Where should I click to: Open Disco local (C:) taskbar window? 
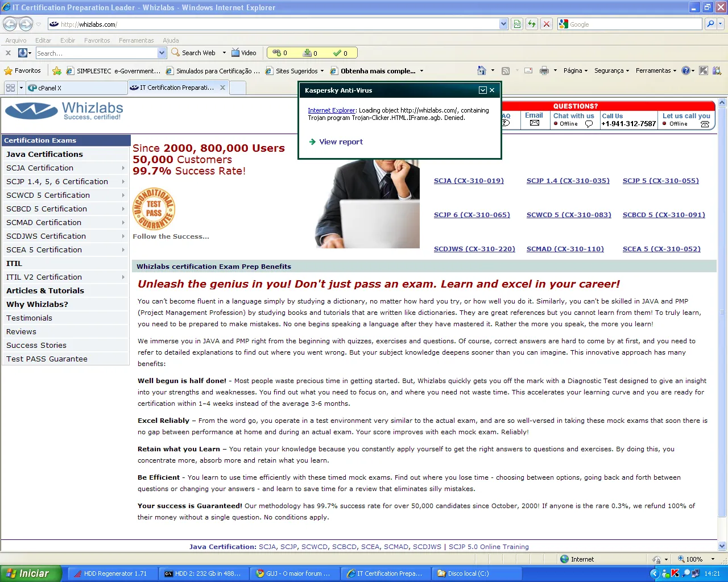[477, 573]
